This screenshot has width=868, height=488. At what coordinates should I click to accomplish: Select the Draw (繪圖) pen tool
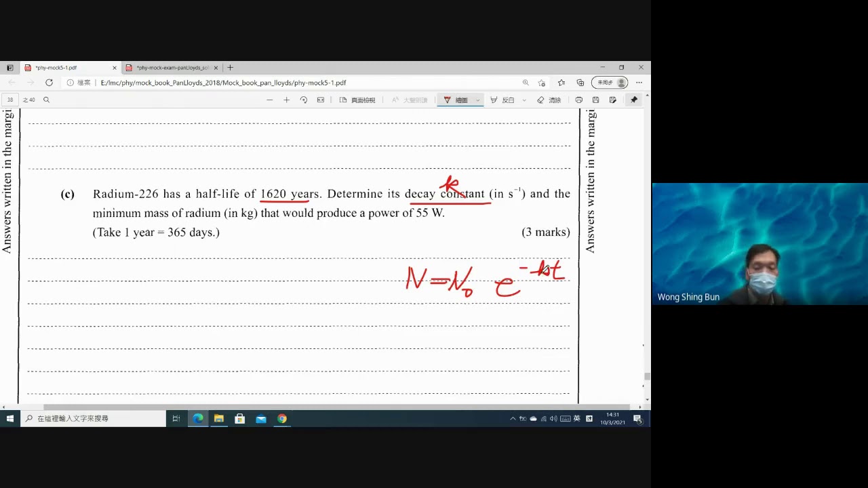[456, 100]
